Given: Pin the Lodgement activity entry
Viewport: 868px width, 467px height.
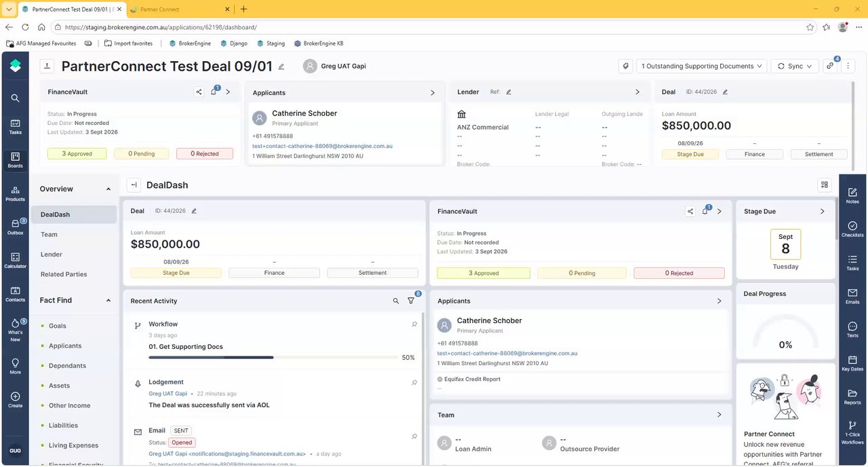Looking at the screenshot, I should tap(414, 383).
